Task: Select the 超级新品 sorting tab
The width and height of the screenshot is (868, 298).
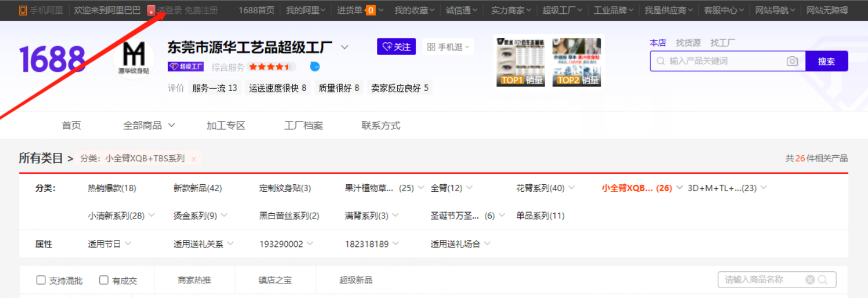Action: coord(356,280)
